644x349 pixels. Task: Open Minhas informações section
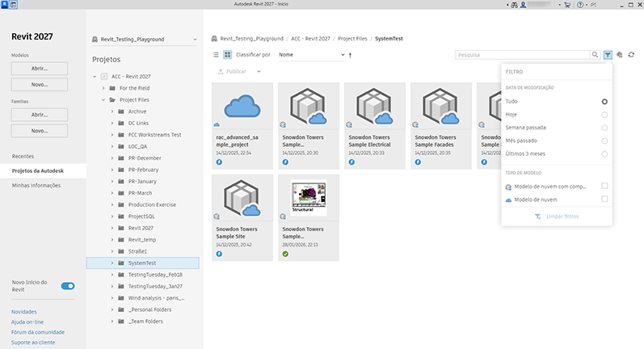[x=36, y=185]
